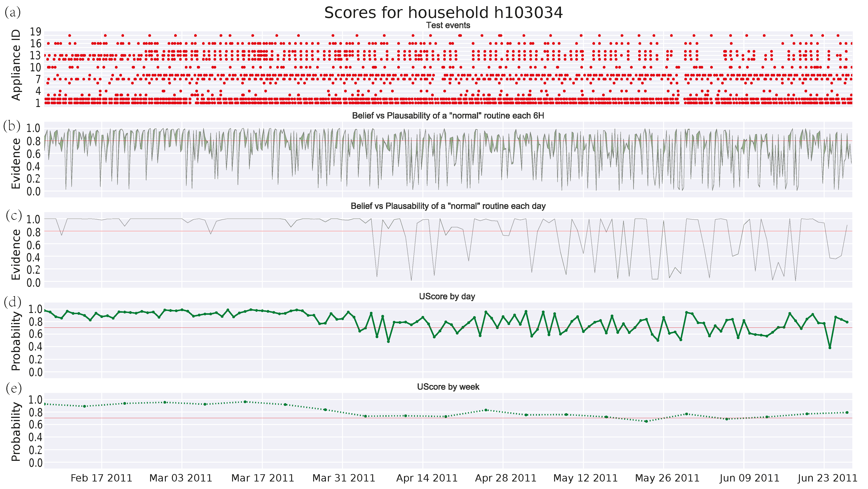Click the 'Mar 03 2011' date tick label
868x489 pixels.
[x=181, y=478]
